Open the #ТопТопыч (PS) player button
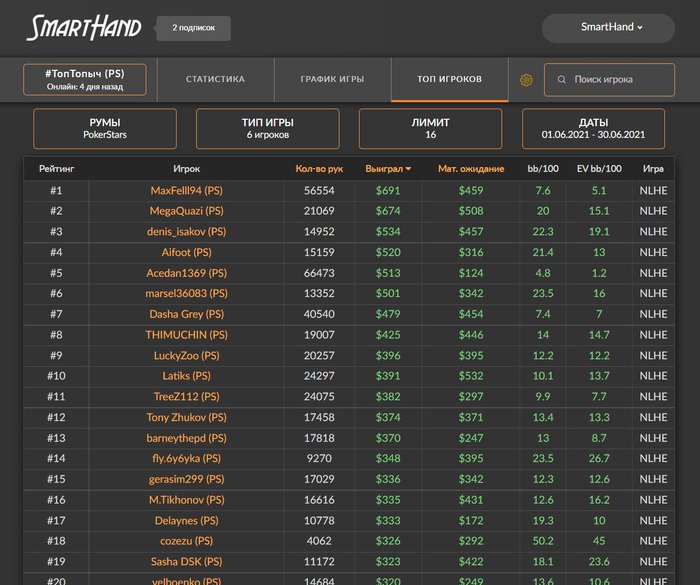700x585 pixels. coord(85,80)
